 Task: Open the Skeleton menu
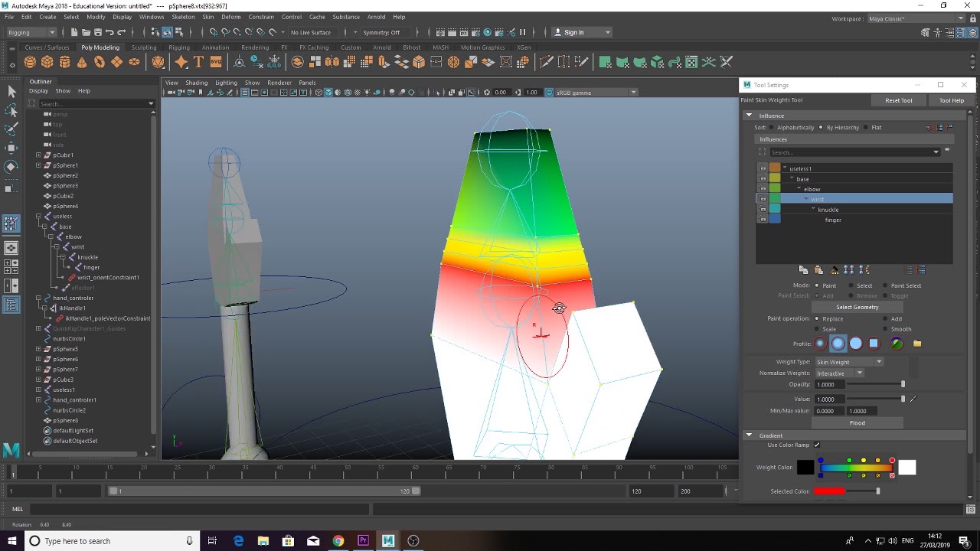tap(183, 17)
